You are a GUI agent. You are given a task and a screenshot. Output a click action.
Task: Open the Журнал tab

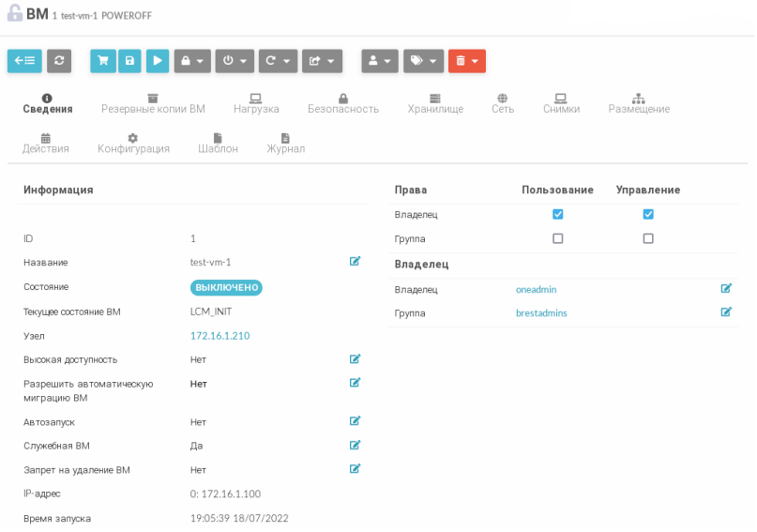285,143
